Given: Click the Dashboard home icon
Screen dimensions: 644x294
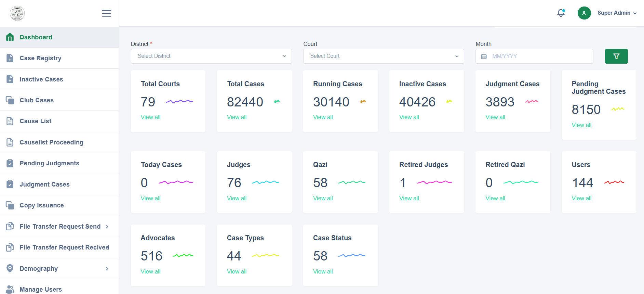Looking at the screenshot, I should (10, 37).
